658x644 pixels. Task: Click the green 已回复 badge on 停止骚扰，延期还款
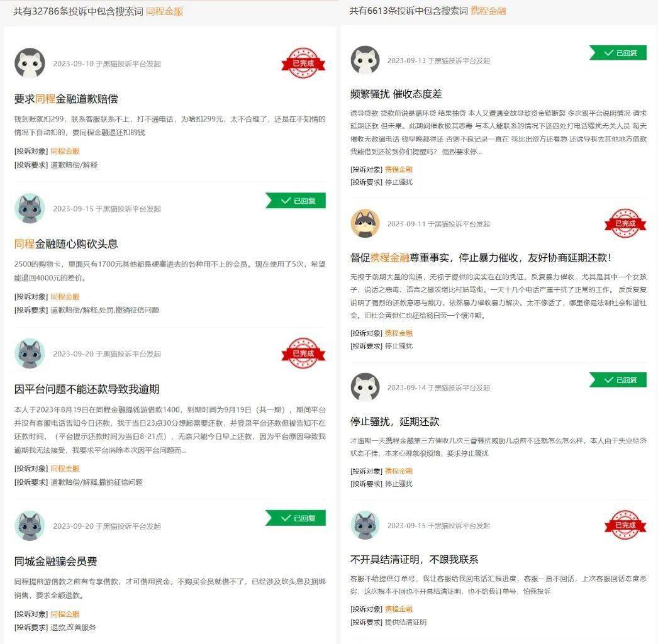pos(618,380)
